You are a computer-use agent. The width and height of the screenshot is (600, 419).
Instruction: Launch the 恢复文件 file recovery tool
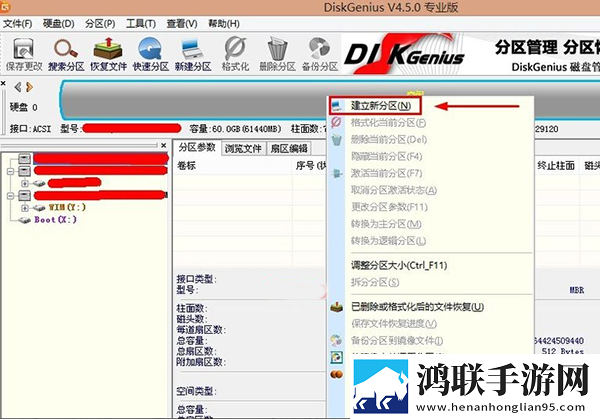(108, 55)
